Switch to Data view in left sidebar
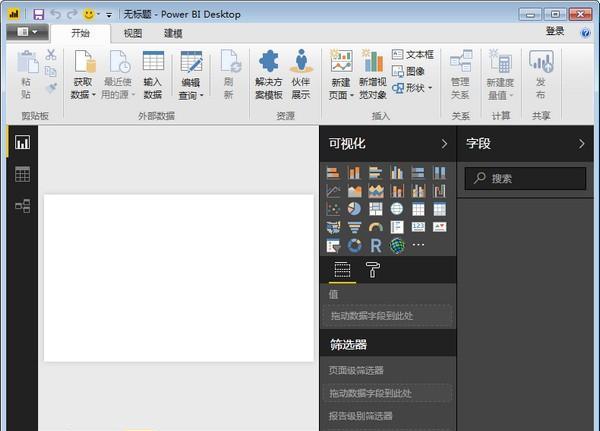 23,175
